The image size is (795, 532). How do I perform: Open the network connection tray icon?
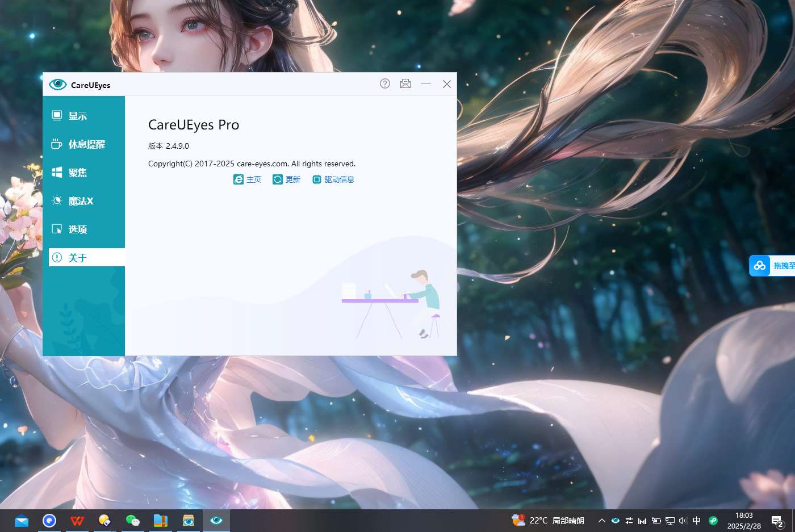pos(670,521)
